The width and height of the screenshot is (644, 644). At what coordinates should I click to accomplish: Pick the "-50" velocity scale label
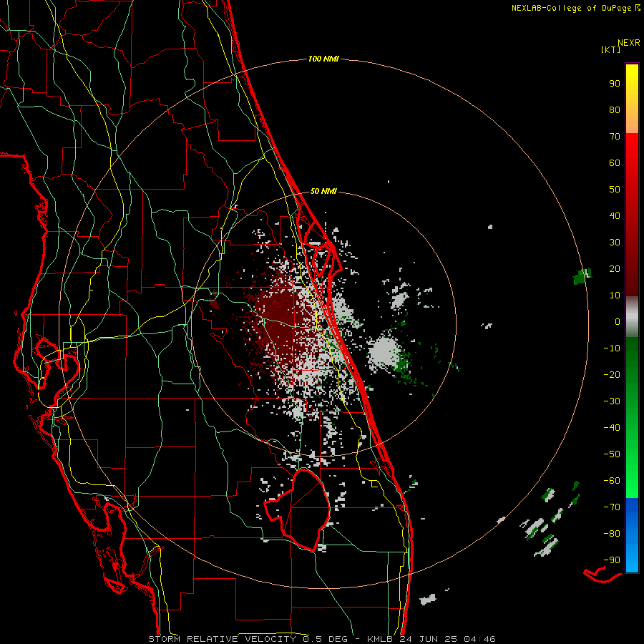[612, 454]
